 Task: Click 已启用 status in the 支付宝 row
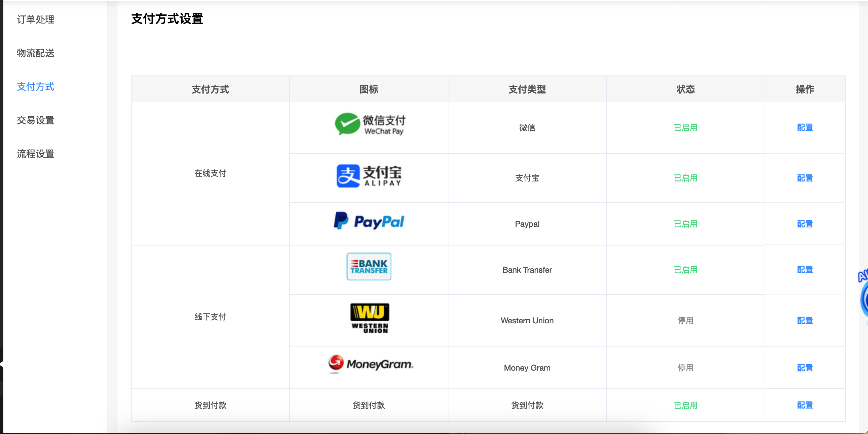click(x=685, y=178)
